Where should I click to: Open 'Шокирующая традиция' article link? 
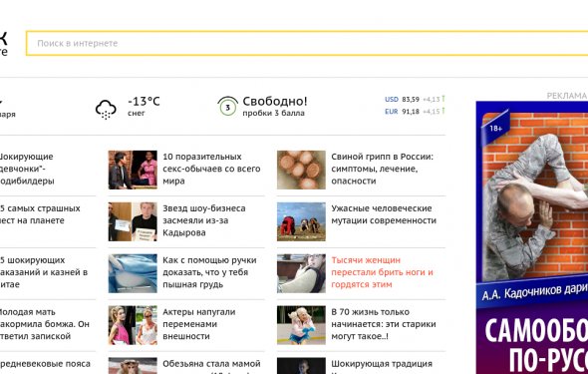pyautogui.click(x=382, y=366)
